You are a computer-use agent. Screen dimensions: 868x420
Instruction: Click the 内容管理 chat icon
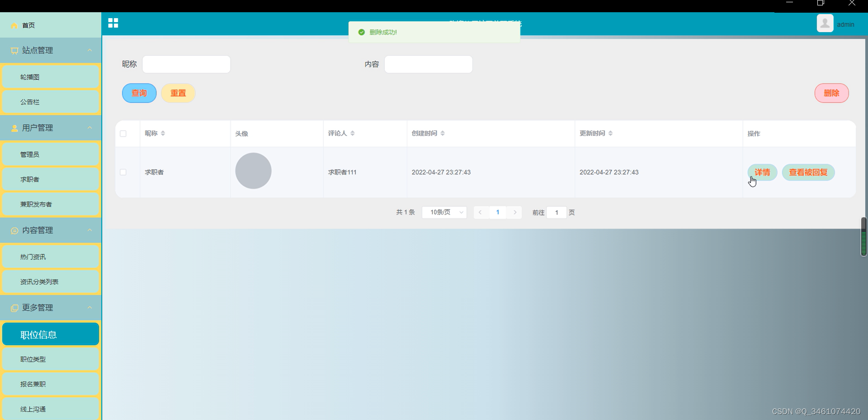coord(14,231)
